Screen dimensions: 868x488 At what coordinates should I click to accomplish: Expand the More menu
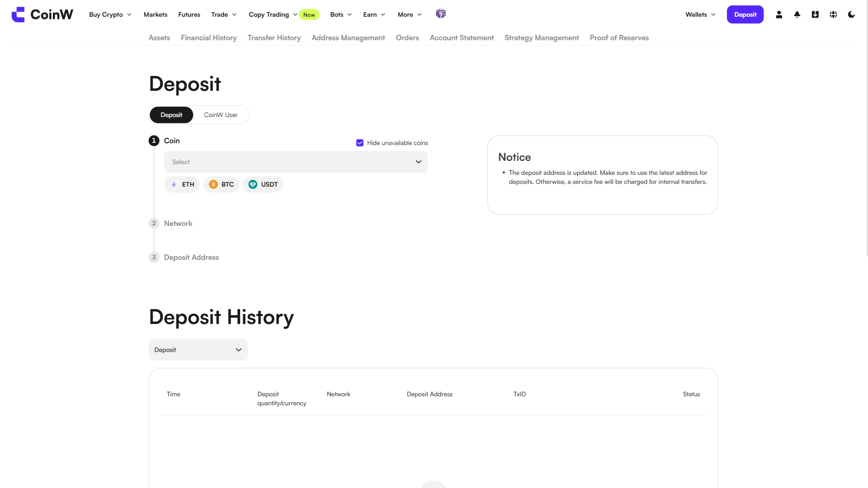410,14
